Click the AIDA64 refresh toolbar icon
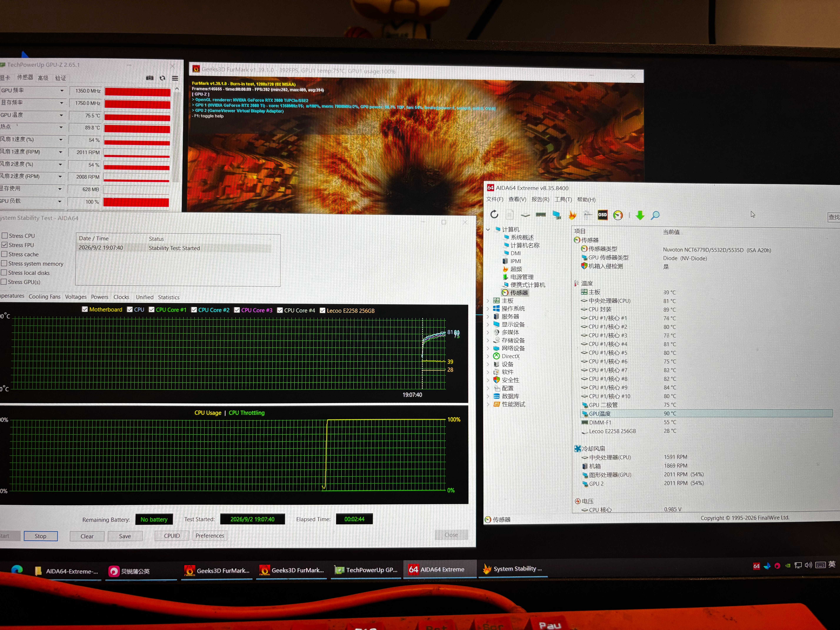Image resolution: width=840 pixels, height=630 pixels. [494, 215]
